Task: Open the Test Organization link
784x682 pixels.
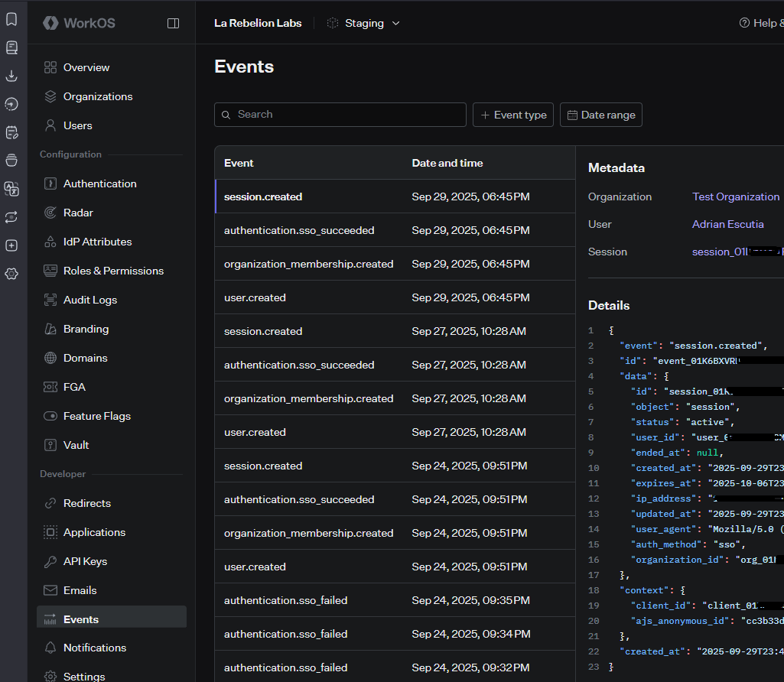Action: (x=735, y=196)
